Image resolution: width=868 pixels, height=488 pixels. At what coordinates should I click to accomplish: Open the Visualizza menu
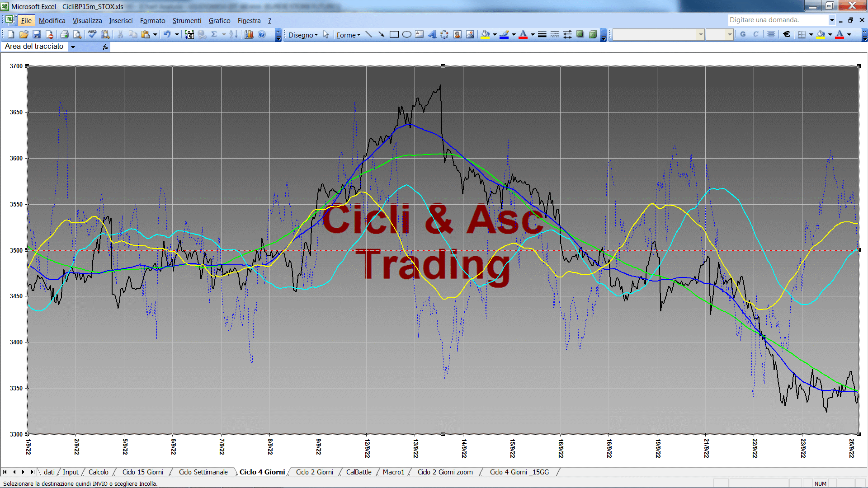coord(87,20)
